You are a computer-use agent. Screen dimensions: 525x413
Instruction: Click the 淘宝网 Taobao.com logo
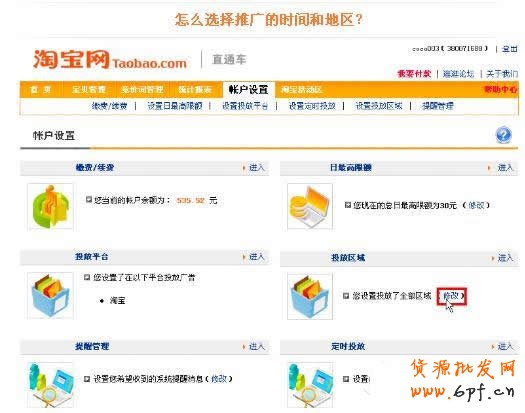(110, 60)
